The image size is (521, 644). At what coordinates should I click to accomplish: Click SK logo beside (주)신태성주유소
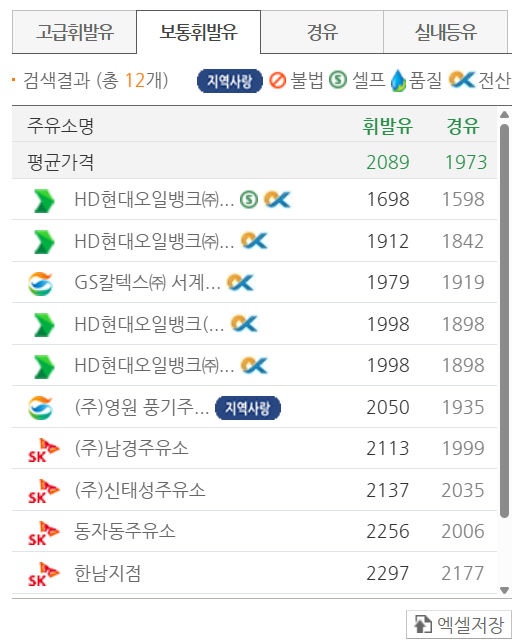[x=44, y=491]
